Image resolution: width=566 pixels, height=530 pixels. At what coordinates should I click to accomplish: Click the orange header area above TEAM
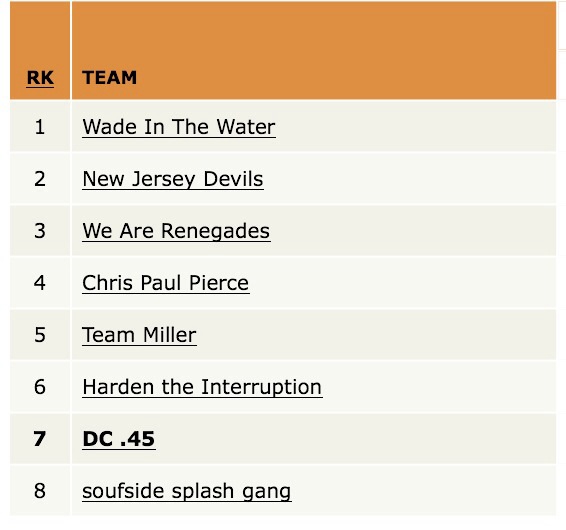(x=314, y=32)
